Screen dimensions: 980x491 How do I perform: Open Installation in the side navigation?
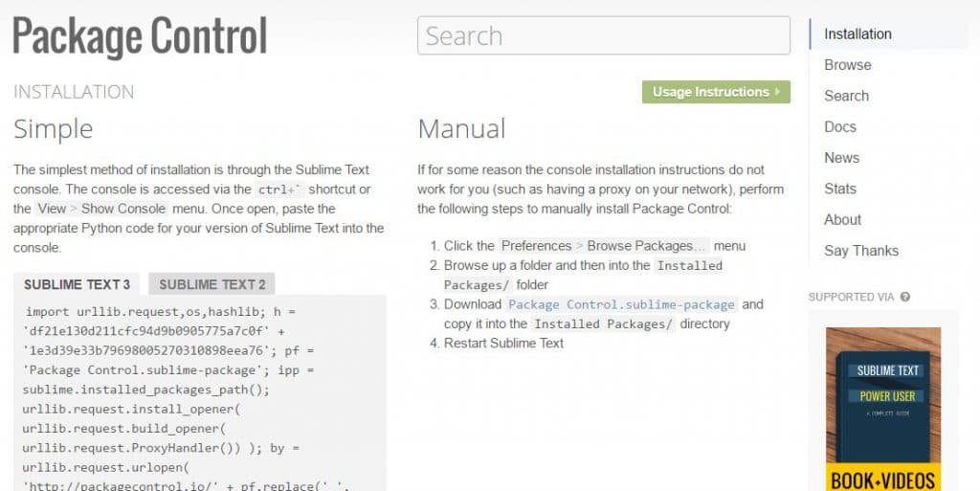coord(857,33)
